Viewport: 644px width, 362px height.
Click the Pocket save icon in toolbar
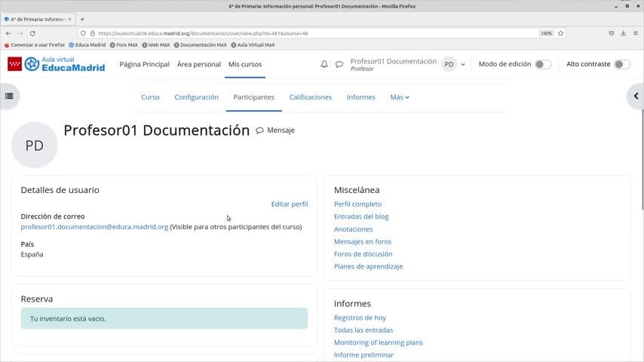pos(611,33)
